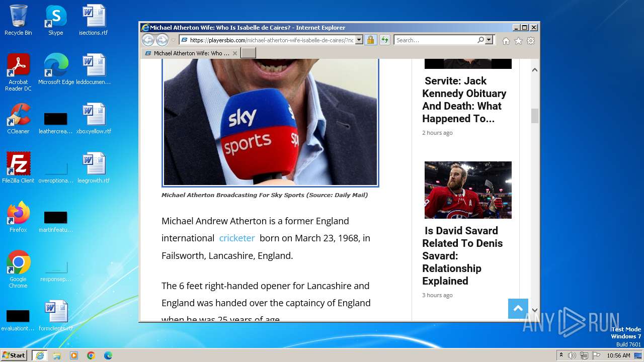Select the overoptiona... desktop file

56,171
